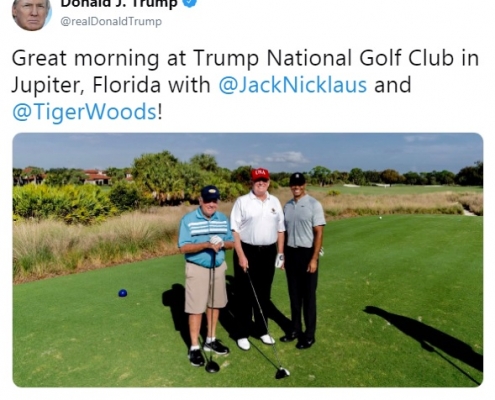The width and height of the screenshot is (495, 400).
Task: Click the blue verified badge checkmark
Action: click(x=191, y=3)
